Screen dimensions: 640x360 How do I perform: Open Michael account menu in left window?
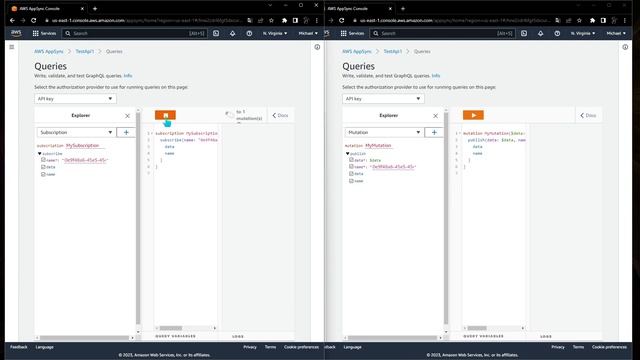pos(308,33)
